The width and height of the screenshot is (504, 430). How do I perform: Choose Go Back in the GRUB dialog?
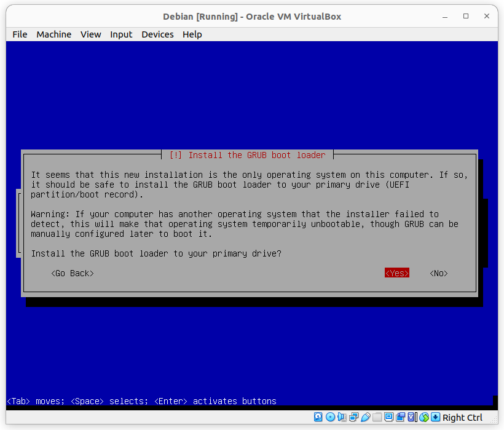click(72, 273)
